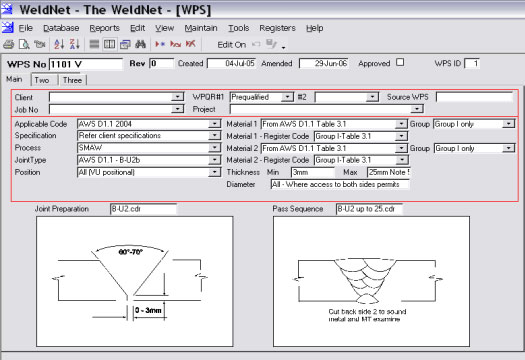
Task: Click the Print icon in toolbar
Action: pos(8,44)
